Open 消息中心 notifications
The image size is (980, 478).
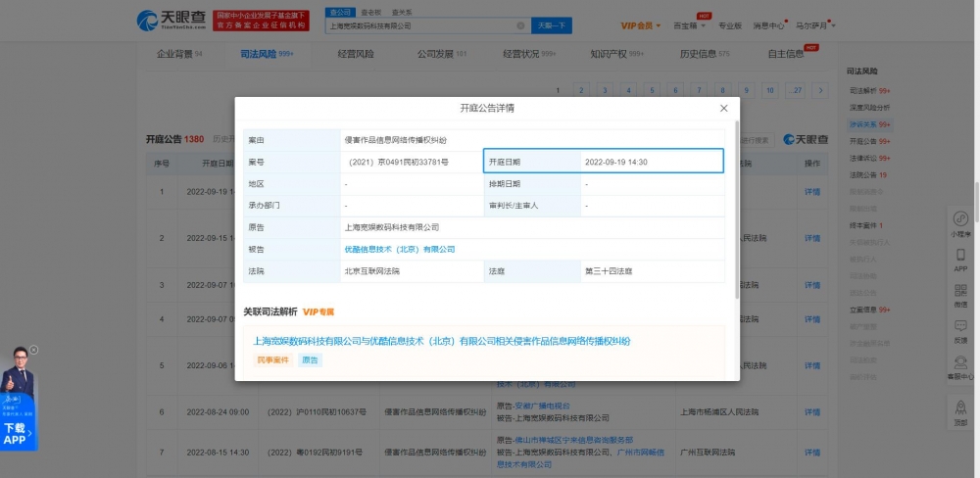click(768, 25)
